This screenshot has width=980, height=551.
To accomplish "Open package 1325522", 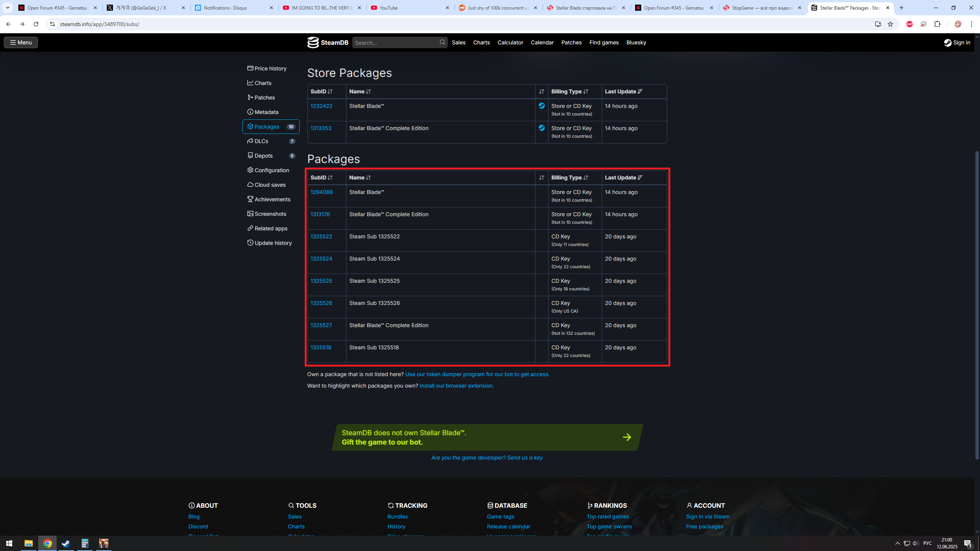I will [321, 236].
